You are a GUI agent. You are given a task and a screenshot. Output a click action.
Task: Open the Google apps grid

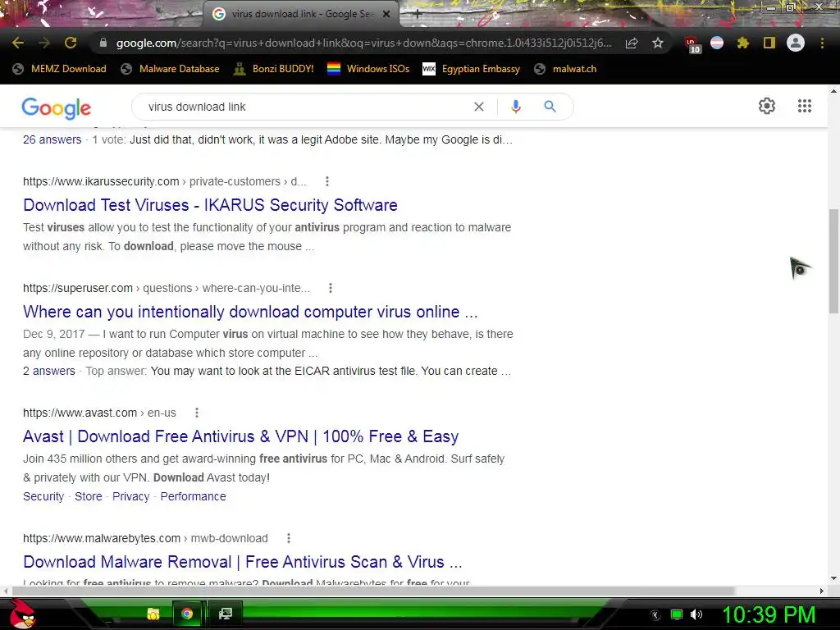click(x=805, y=106)
